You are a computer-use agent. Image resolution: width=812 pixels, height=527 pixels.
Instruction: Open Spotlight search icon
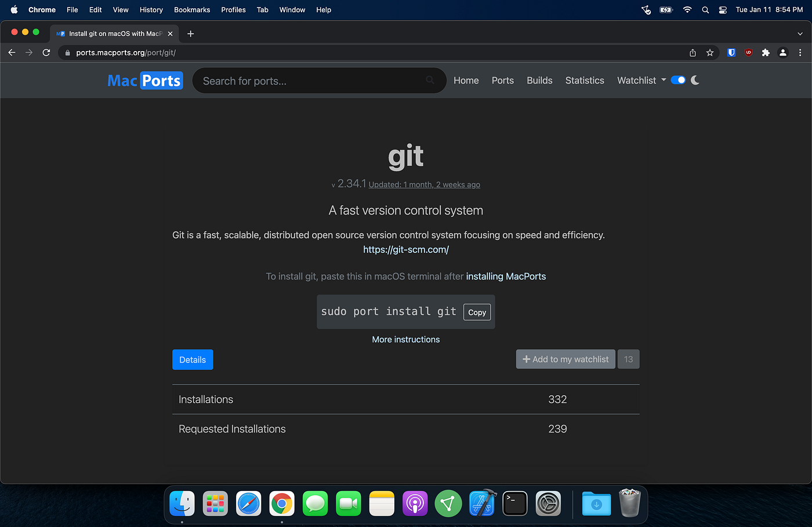pyautogui.click(x=705, y=10)
